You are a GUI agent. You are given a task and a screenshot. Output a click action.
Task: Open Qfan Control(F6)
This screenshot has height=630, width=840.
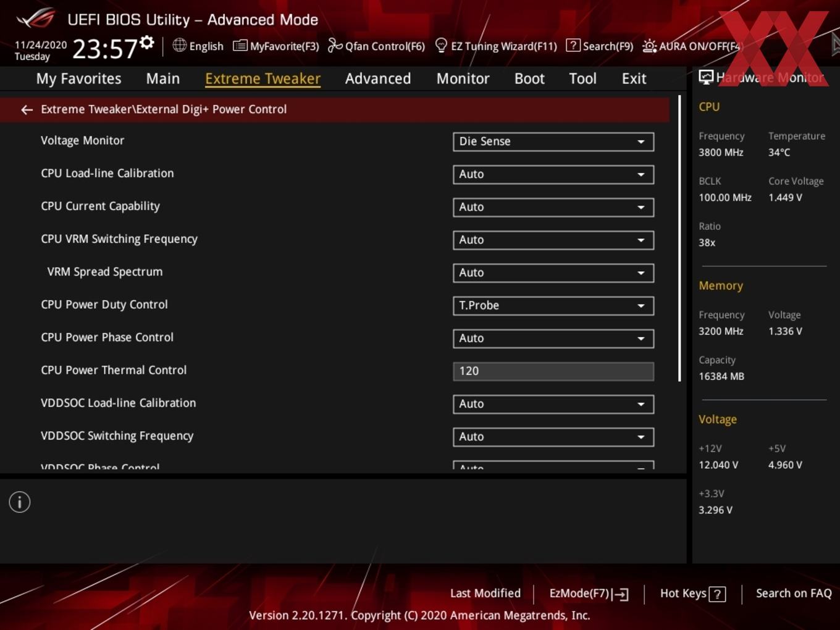click(x=376, y=46)
